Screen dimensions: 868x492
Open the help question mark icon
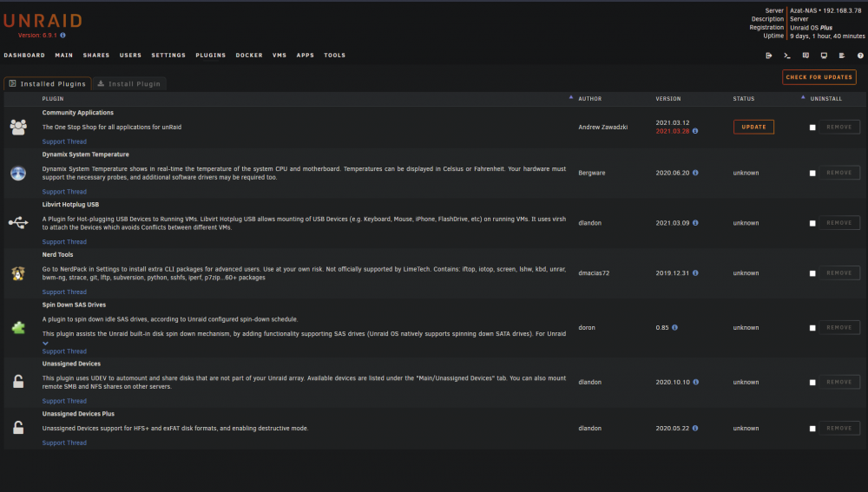[860, 56]
